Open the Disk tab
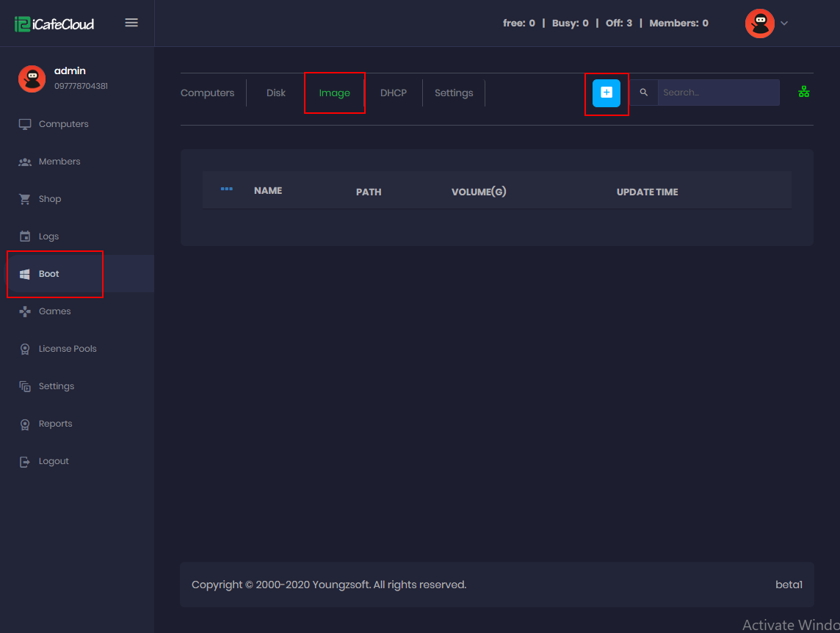840x633 pixels. coord(275,93)
